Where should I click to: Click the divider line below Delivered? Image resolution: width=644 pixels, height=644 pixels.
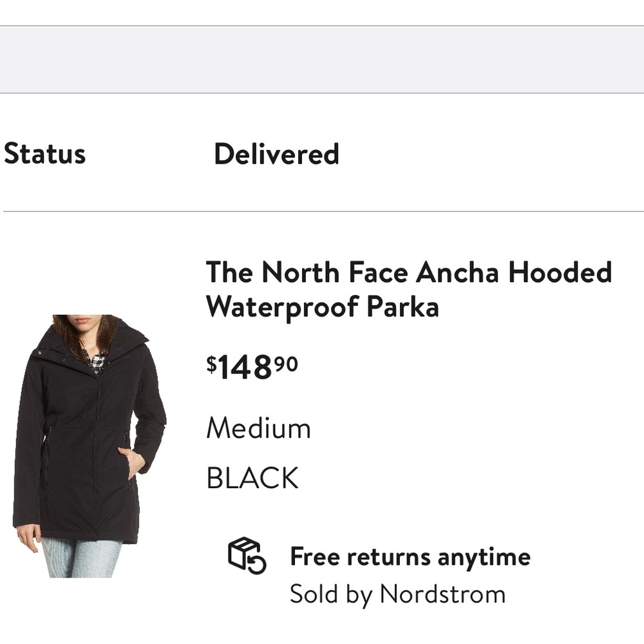[322, 209]
